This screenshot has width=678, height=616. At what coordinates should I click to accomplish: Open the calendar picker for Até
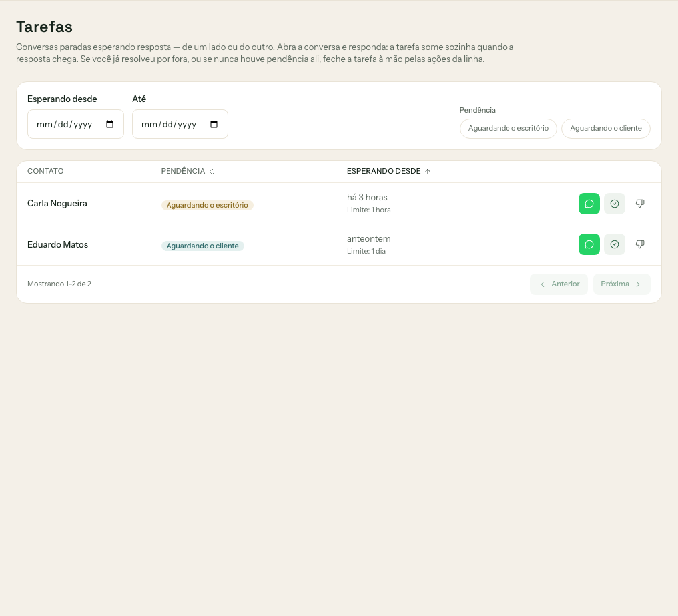(x=214, y=124)
